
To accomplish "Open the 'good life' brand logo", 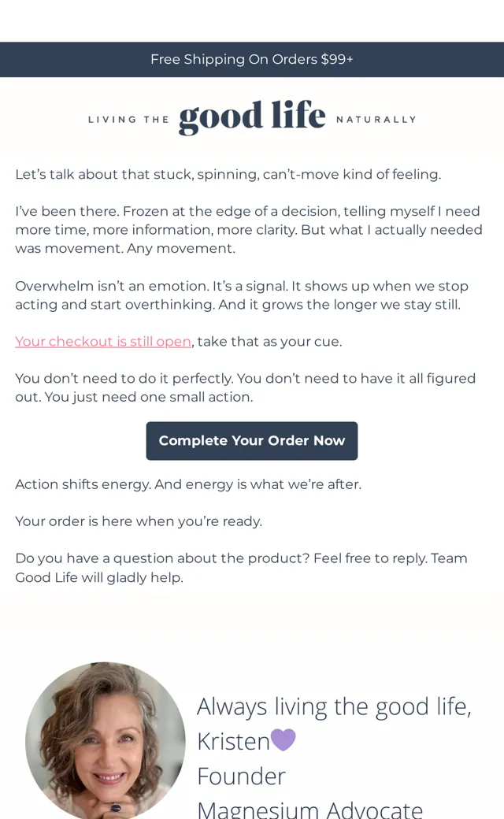I will click(x=252, y=117).
